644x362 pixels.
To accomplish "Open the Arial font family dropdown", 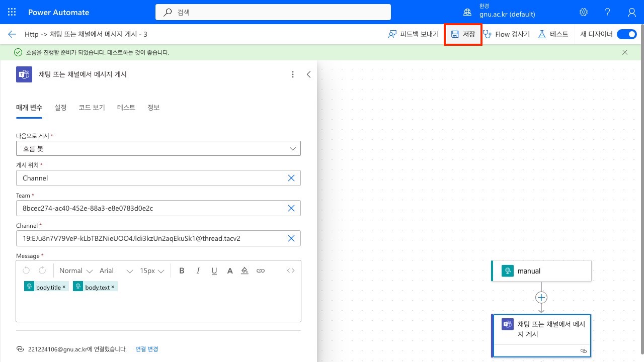I will [116, 270].
